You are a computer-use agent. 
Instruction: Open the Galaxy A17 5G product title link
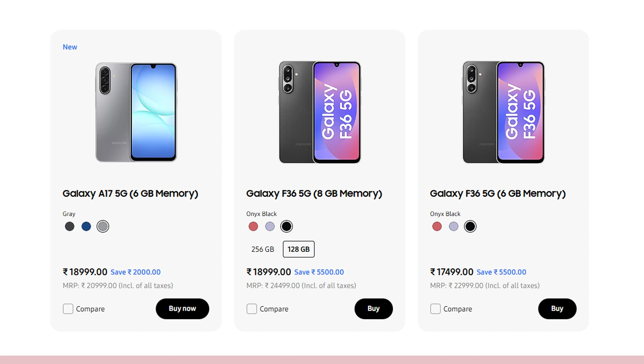coord(130,193)
